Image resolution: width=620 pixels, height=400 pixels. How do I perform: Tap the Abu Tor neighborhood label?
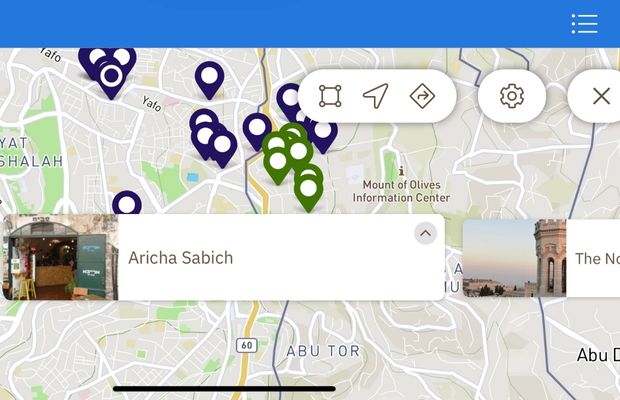(323, 351)
